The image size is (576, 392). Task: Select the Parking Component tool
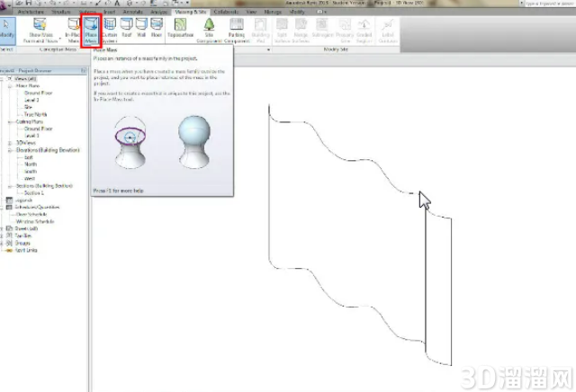[237, 30]
